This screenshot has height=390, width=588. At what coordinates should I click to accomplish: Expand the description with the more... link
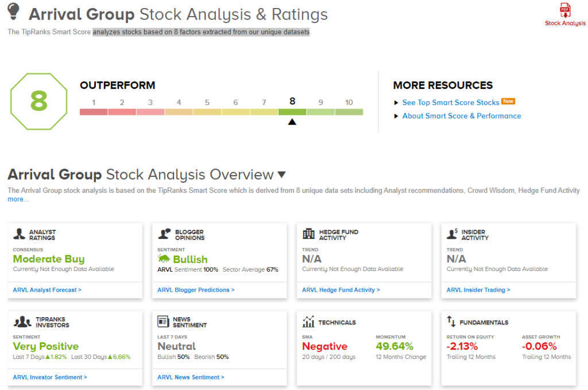[18, 199]
